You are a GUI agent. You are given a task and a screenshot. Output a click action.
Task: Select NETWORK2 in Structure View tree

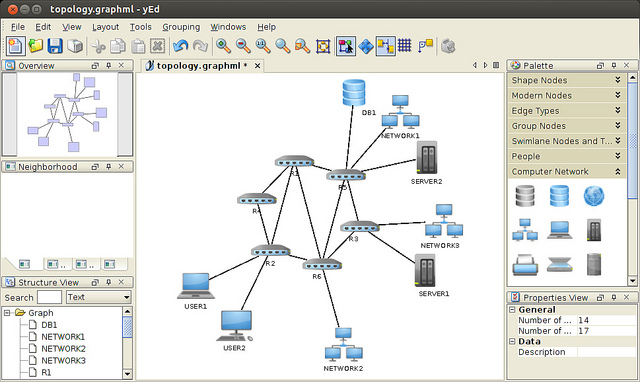pos(63,349)
